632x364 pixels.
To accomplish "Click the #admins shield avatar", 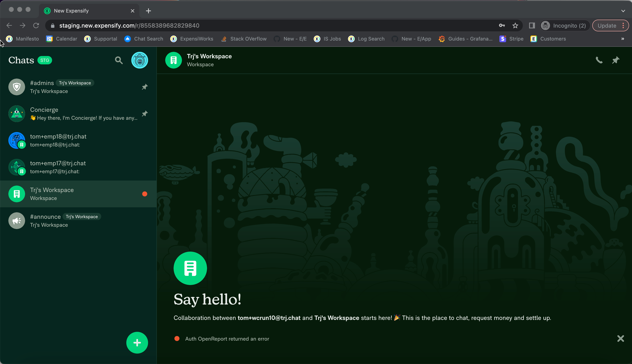I will 17,87.
